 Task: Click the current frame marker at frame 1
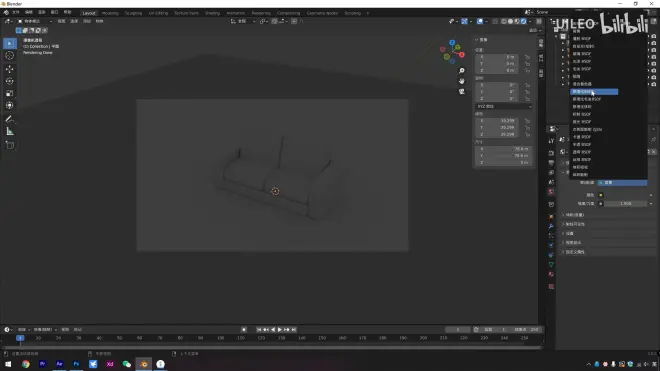pyautogui.click(x=20, y=338)
